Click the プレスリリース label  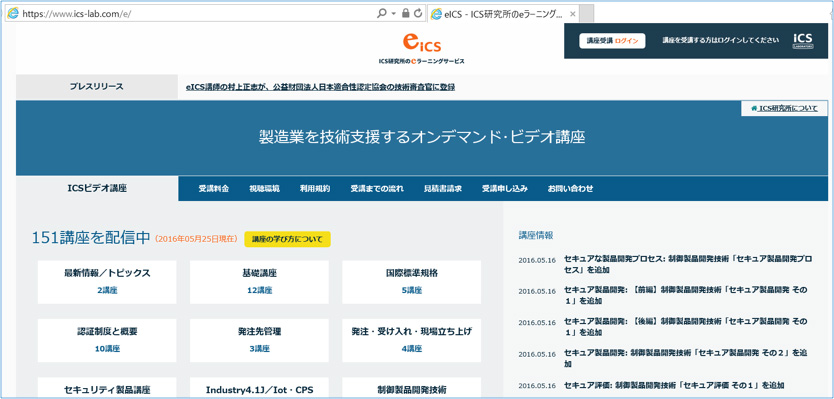[96, 87]
